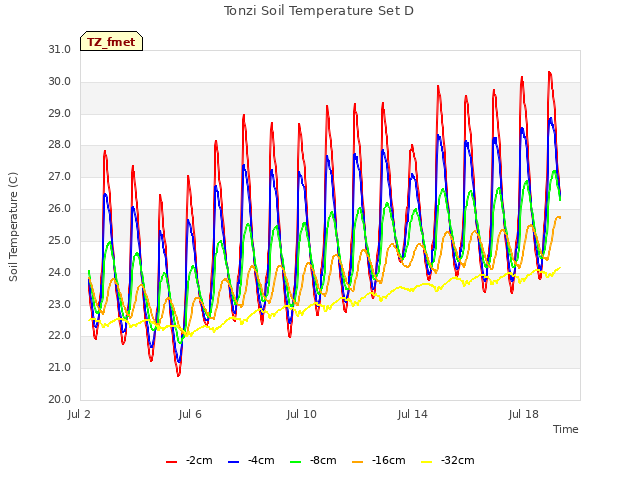Click the Jul 14 x-axis tick label
Image resolution: width=640 pixels, height=480 pixels.
pos(413,415)
